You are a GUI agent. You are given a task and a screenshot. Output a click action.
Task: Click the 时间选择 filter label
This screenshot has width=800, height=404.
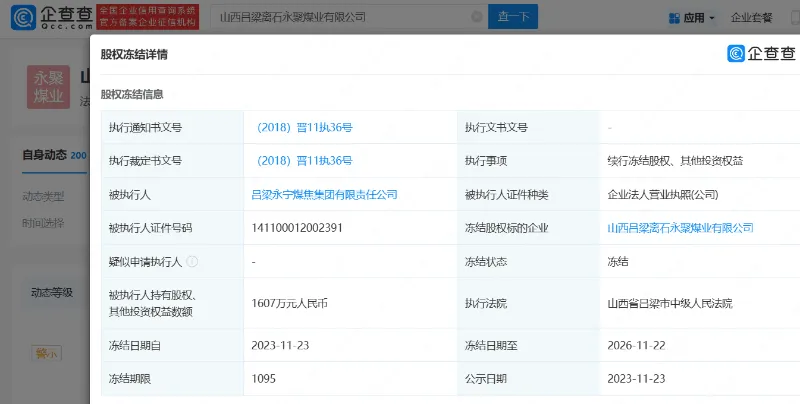(43, 223)
